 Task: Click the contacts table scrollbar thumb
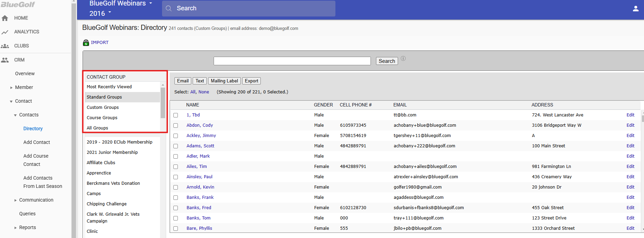click(x=643, y=118)
